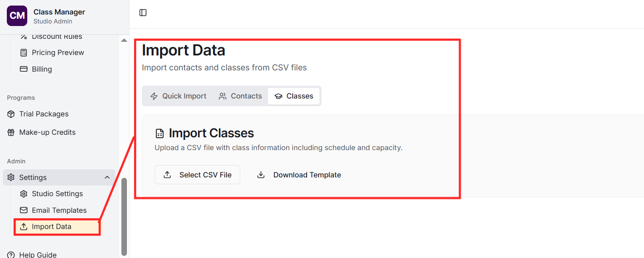Screen dimensions: 644x258
Task: Click the CM logo icon
Action: pos(17,16)
